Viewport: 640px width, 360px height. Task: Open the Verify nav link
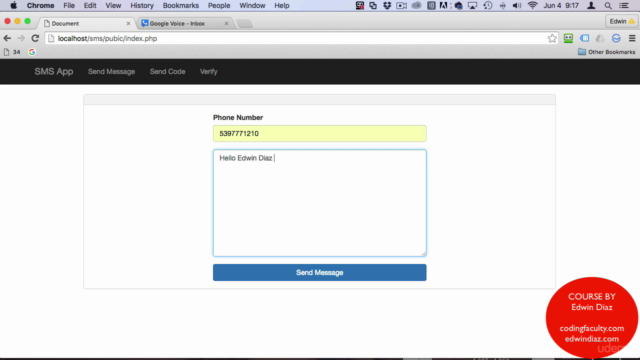pos(209,71)
